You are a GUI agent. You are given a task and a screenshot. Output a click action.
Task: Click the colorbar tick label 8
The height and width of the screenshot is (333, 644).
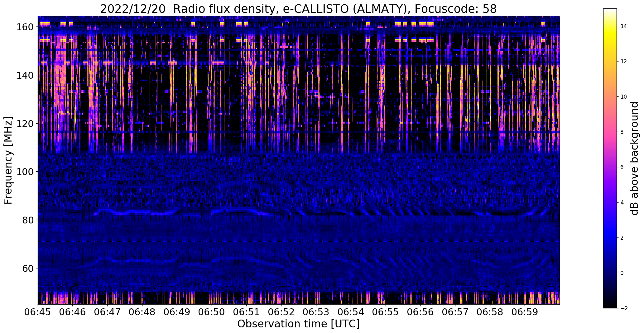click(x=622, y=132)
